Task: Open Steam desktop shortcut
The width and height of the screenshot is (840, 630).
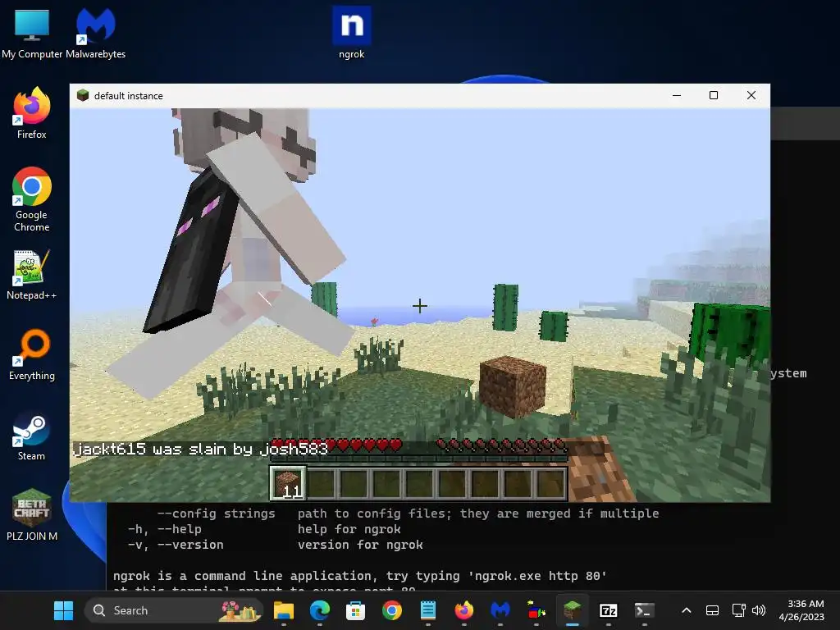Action: point(32,436)
